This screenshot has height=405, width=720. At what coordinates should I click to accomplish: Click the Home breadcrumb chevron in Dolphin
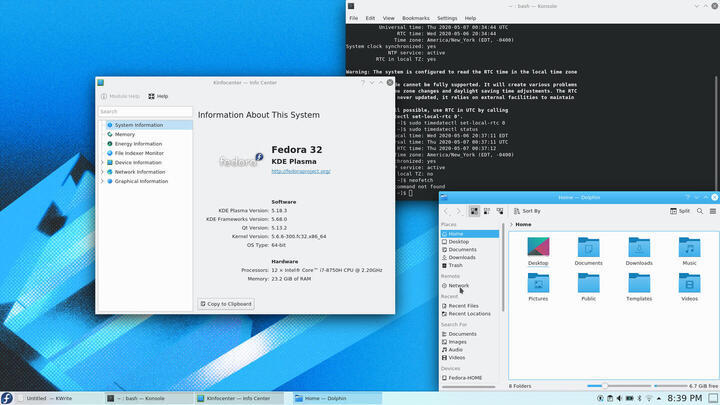(512, 225)
